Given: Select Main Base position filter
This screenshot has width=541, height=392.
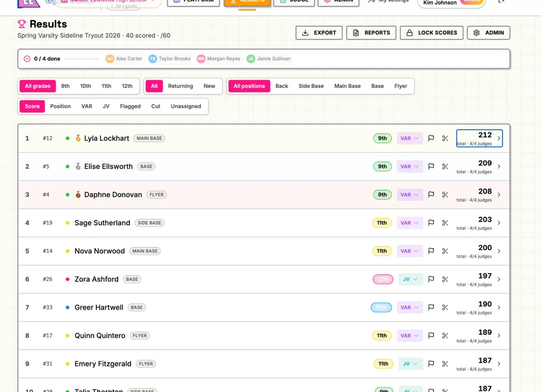Looking at the screenshot, I should (x=347, y=86).
